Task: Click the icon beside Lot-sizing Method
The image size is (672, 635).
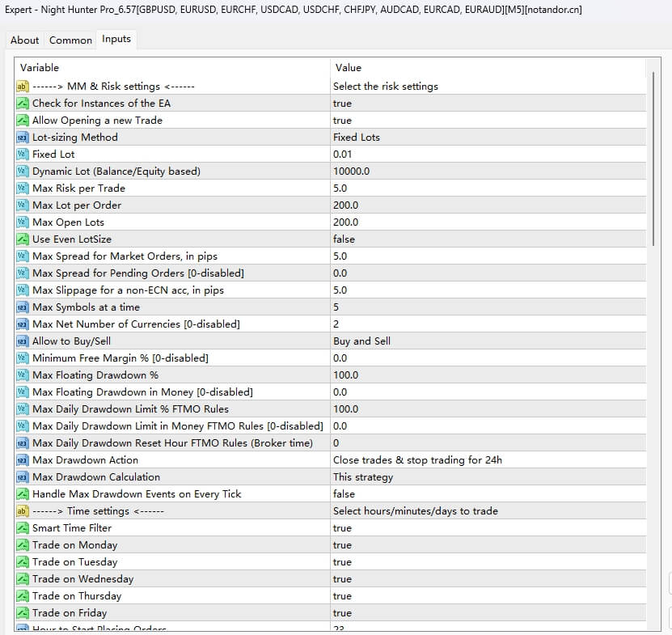Action: [x=23, y=138]
